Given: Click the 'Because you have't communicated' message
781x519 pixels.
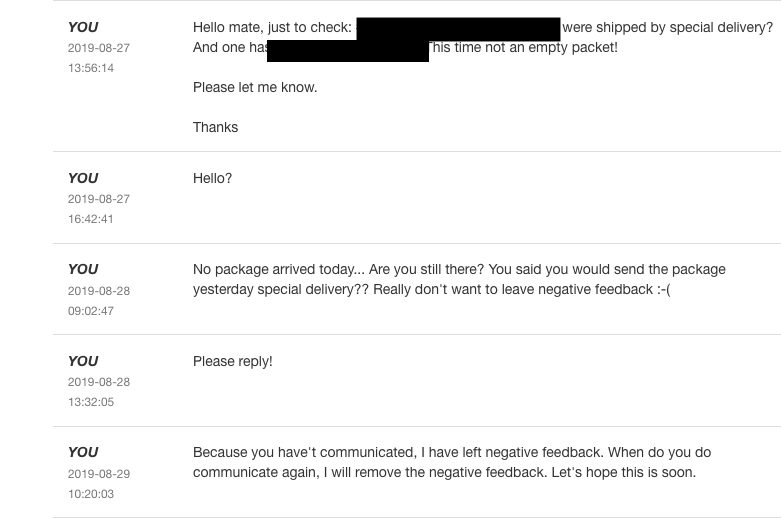Looking at the screenshot, I should pyautogui.click(x=452, y=462).
